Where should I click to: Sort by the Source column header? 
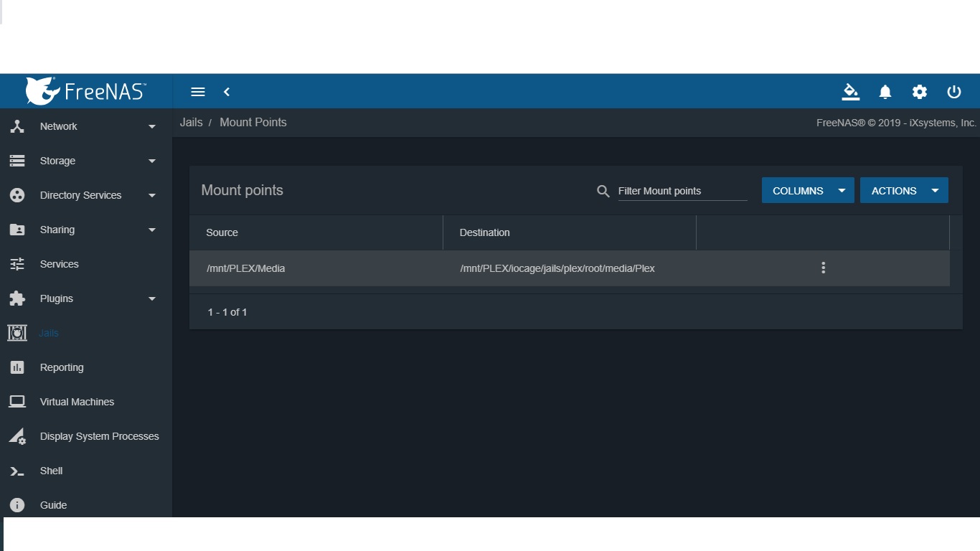coord(222,232)
